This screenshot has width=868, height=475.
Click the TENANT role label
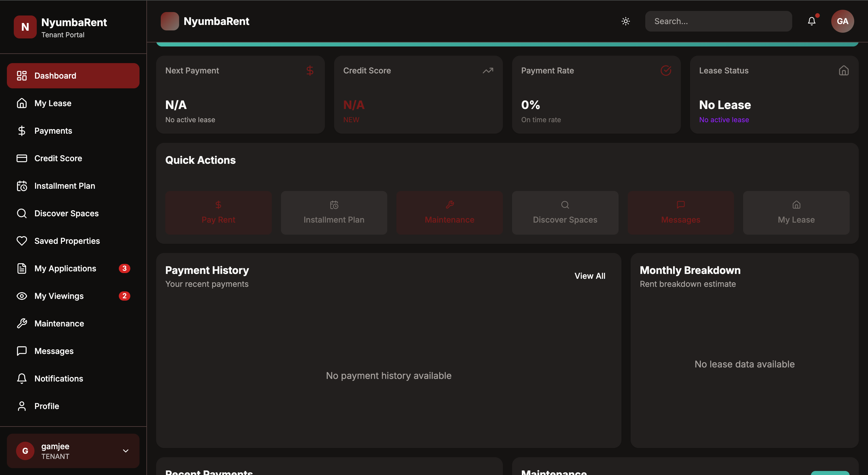click(55, 456)
